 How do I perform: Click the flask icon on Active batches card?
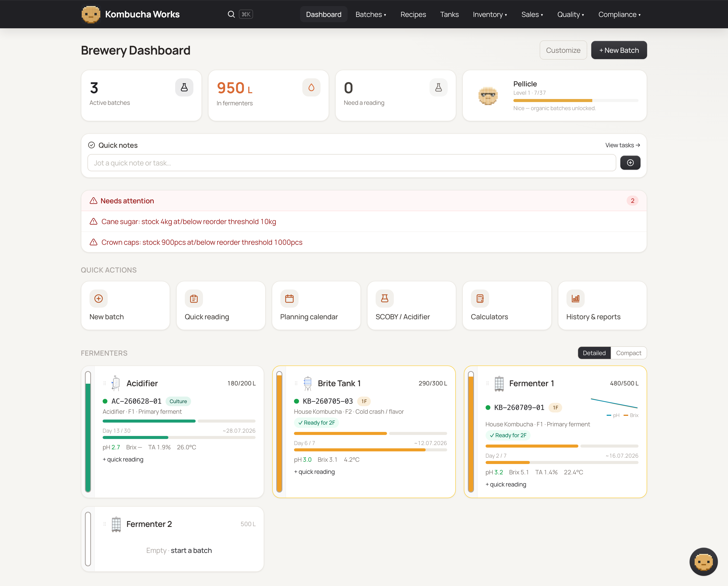(184, 87)
